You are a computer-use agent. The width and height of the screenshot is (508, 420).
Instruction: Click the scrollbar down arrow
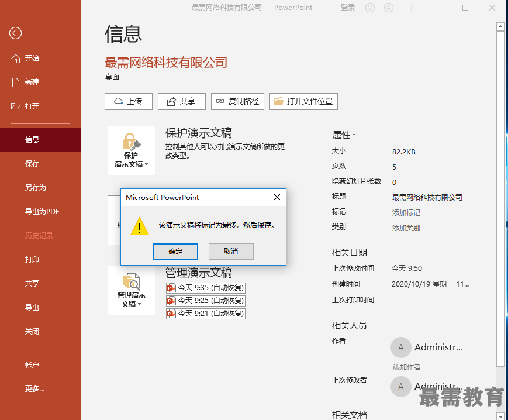(500, 416)
